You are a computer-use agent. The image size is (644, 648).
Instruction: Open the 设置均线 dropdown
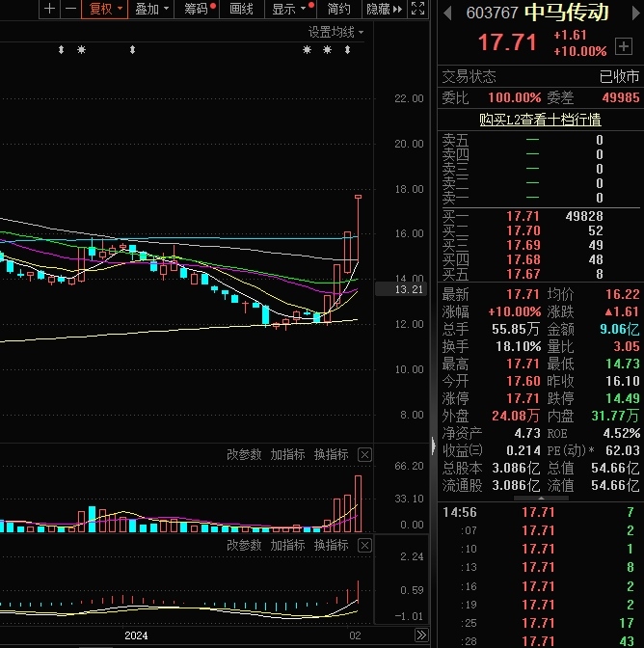(x=335, y=32)
